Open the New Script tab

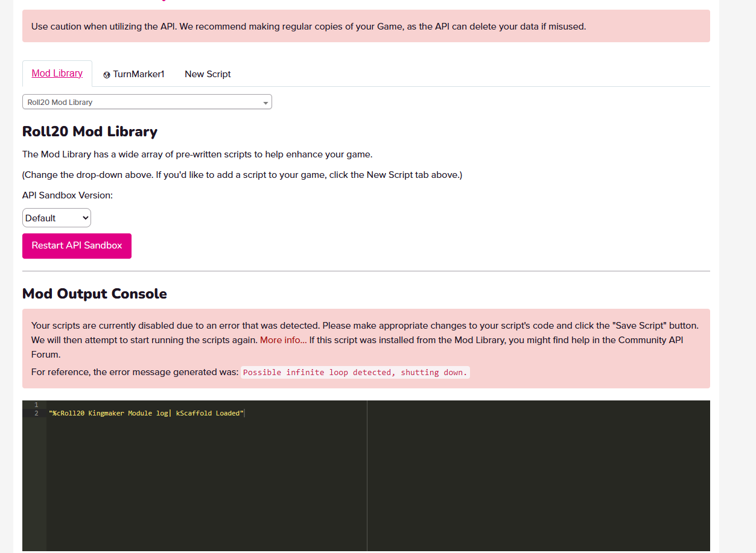[x=208, y=74]
